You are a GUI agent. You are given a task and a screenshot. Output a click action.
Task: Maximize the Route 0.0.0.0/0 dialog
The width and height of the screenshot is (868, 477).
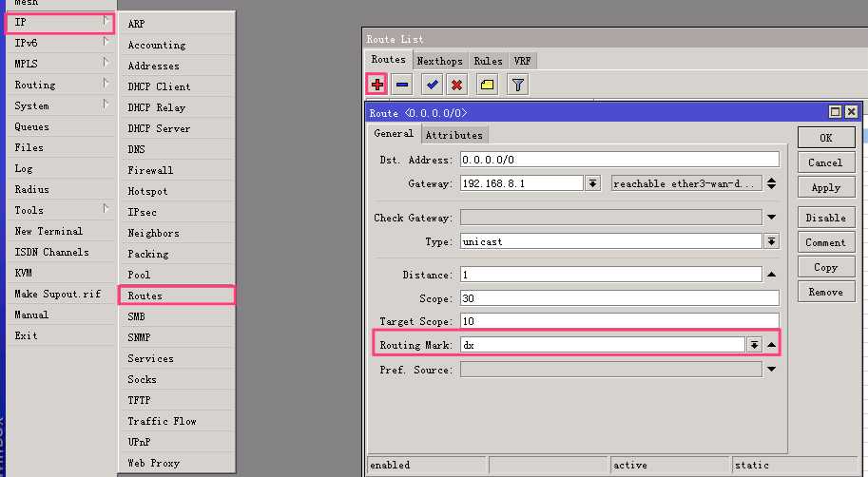(x=835, y=112)
